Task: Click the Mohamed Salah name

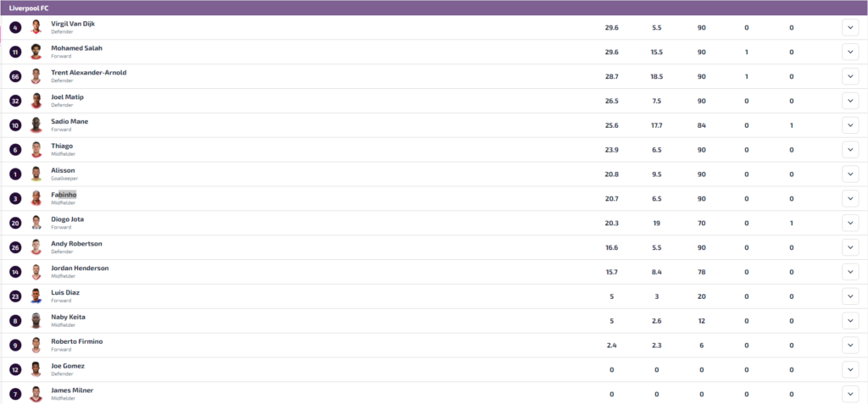Action: (x=77, y=48)
